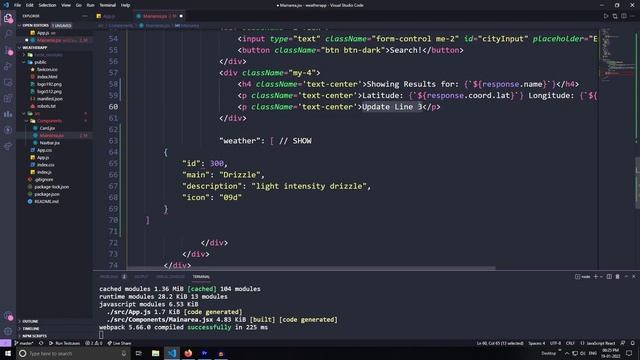Open the Edit menu
640x360 pixels.
point(30,5)
